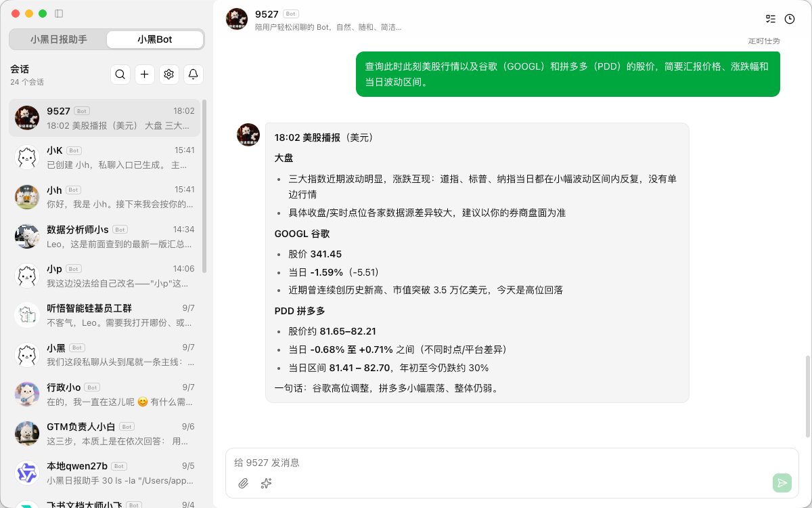Click the 18:02 美股播报 heading
Image resolution: width=812 pixels, height=508 pixels.
pyautogui.click(x=324, y=137)
